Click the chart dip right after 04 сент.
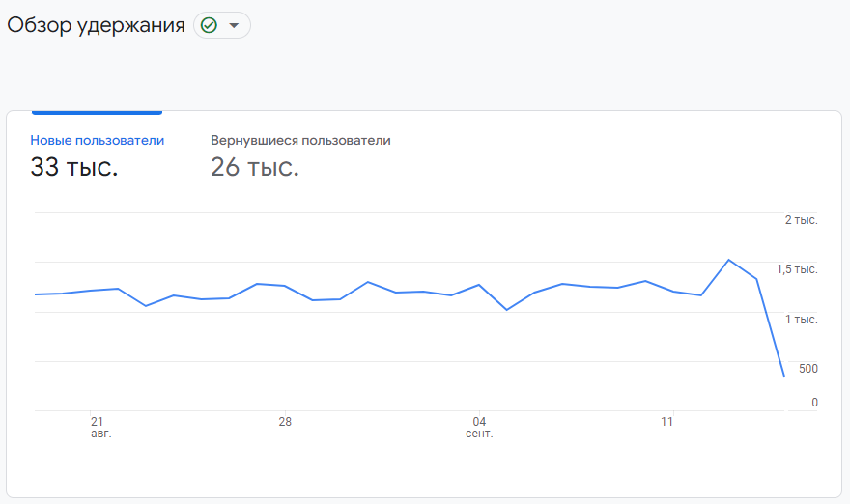Viewport: 850px width, 504px height. pyautogui.click(x=507, y=309)
